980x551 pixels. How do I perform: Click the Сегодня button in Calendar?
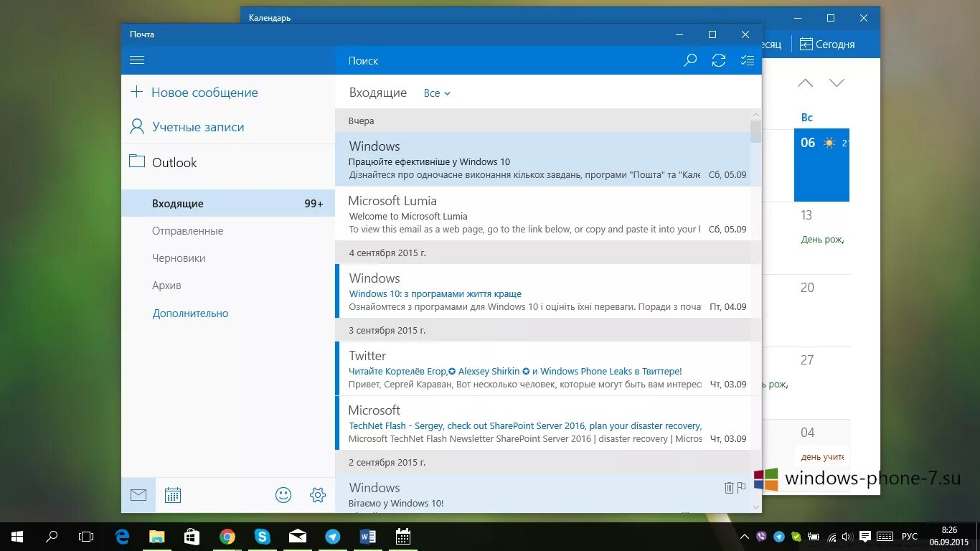pyautogui.click(x=828, y=44)
